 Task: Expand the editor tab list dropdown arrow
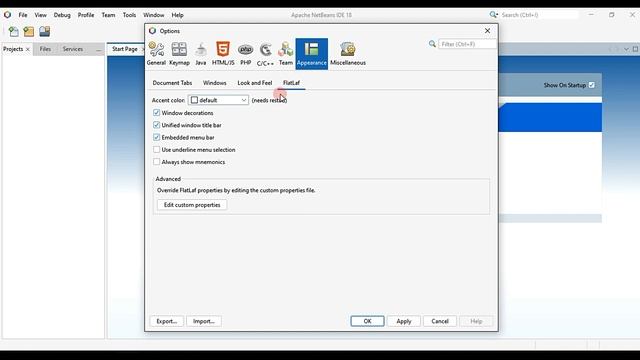point(626,49)
